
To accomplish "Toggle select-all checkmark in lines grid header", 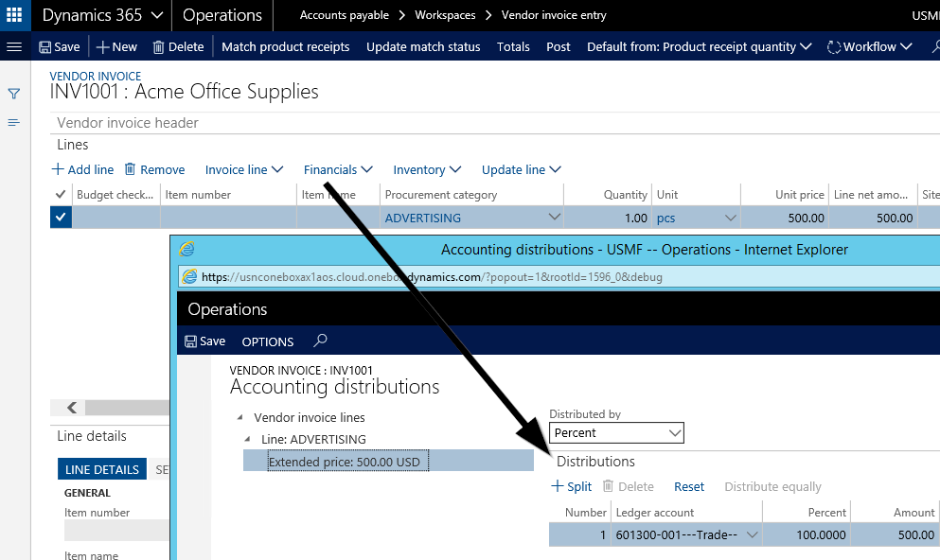I will click(x=61, y=194).
